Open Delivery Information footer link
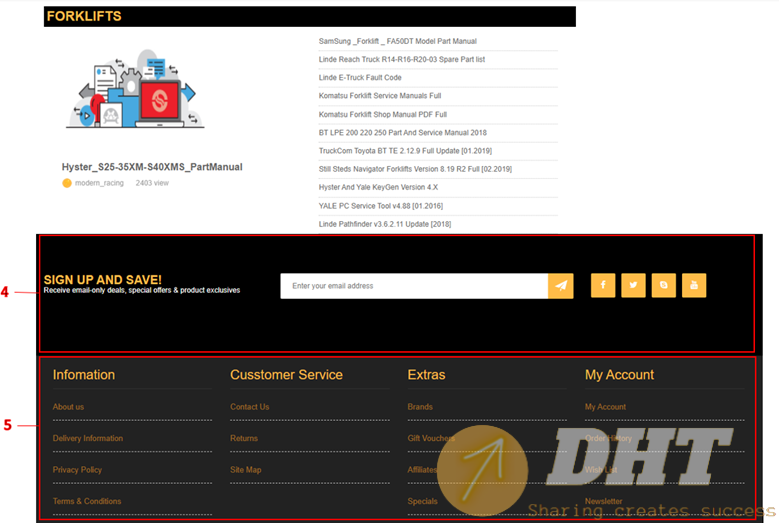 (88, 438)
